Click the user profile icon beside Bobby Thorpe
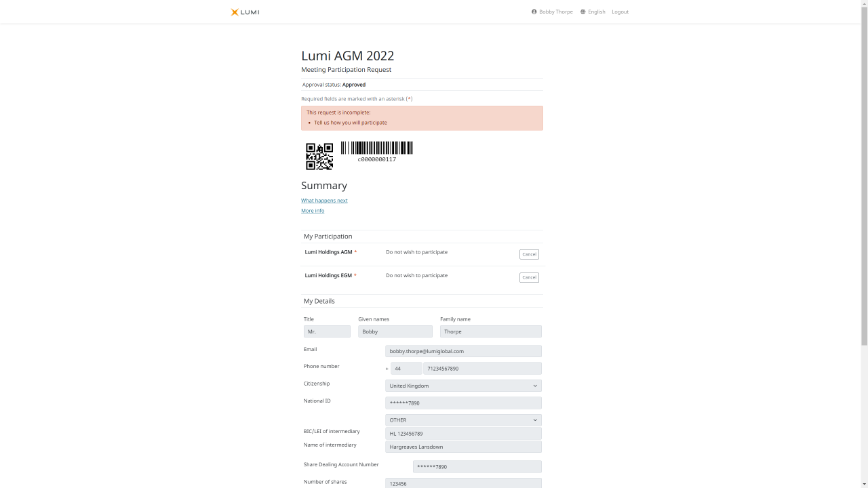Image resolution: width=868 pixels, height=488 pixels. tap(534, 12)
